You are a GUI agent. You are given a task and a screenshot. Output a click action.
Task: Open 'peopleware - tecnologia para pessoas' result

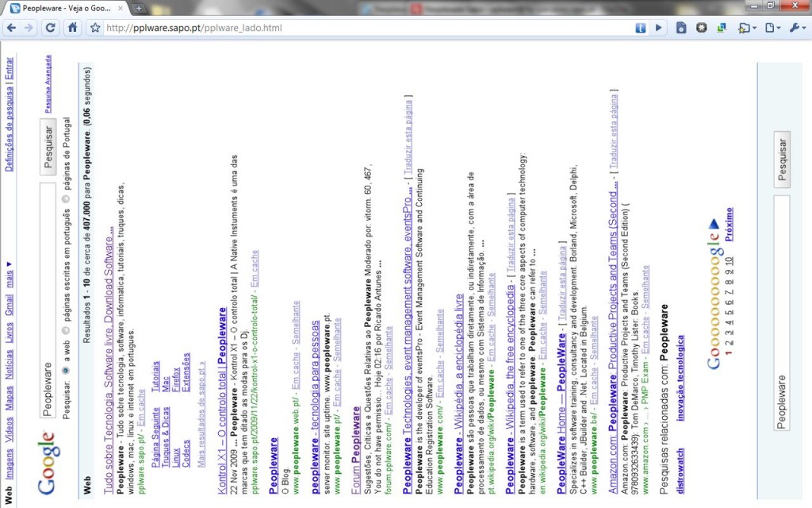316,407
